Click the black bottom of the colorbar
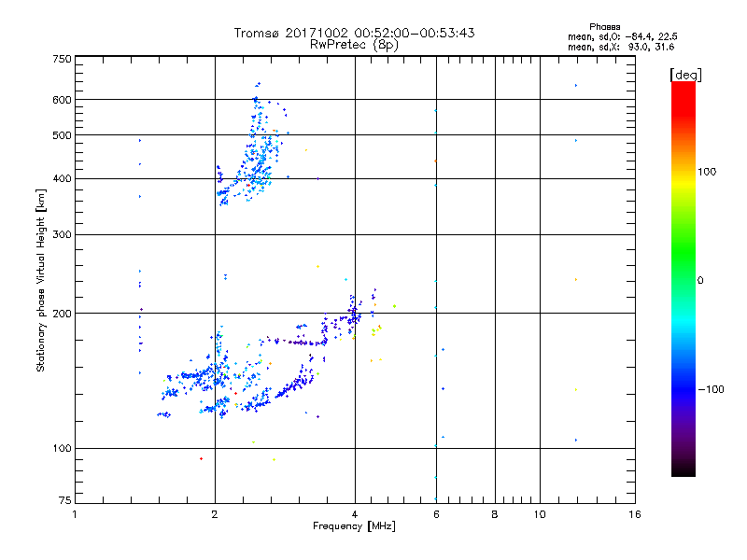Viewport: 747px width, 560px height. point(684,469)
